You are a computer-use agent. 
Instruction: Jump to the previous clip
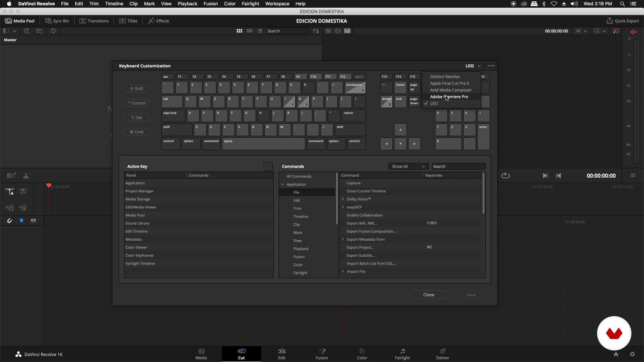point(558,176)
